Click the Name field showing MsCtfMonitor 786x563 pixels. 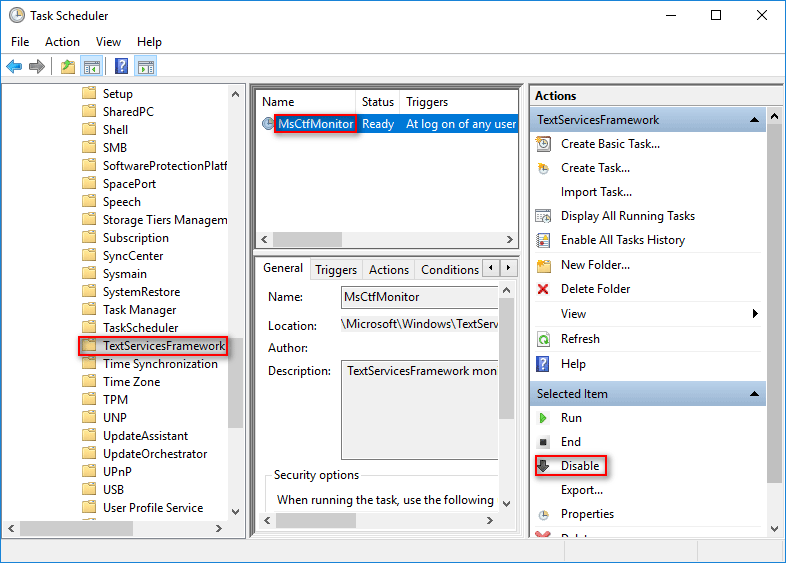420,297
